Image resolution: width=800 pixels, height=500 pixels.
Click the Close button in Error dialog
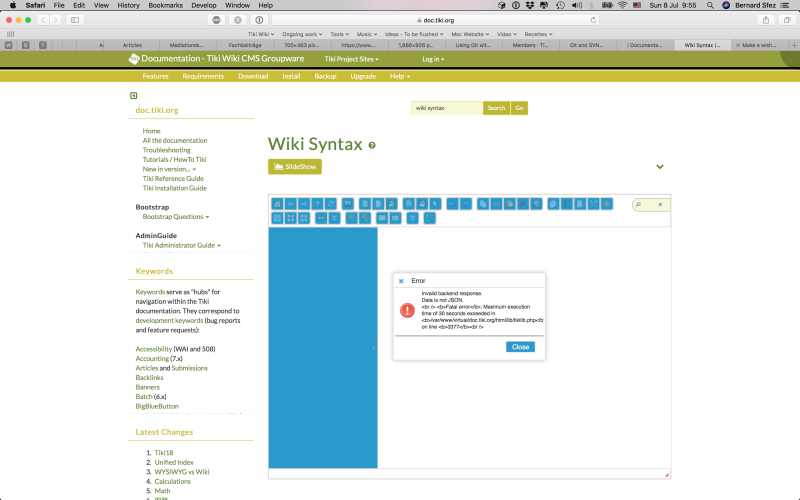coord(520,347)
